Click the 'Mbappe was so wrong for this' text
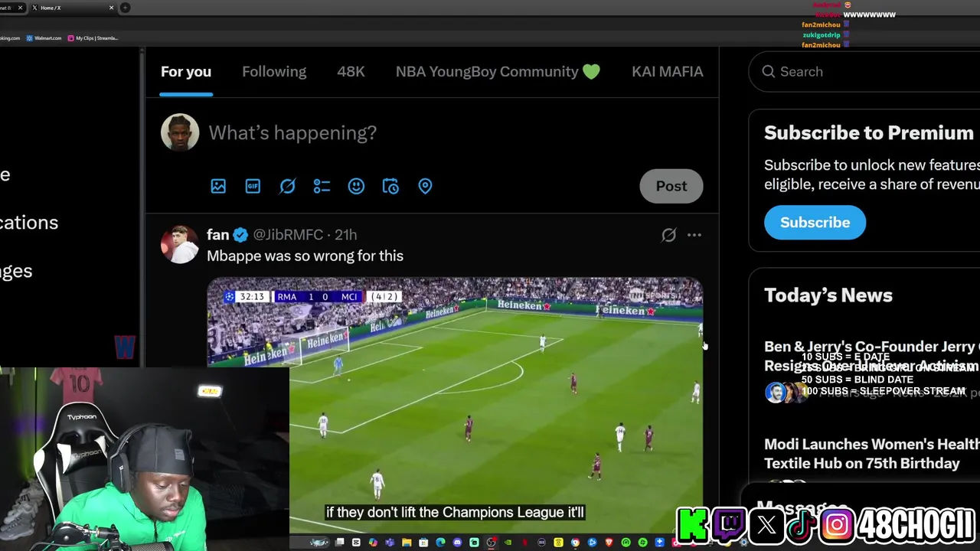980x551 pixels. 305,256
